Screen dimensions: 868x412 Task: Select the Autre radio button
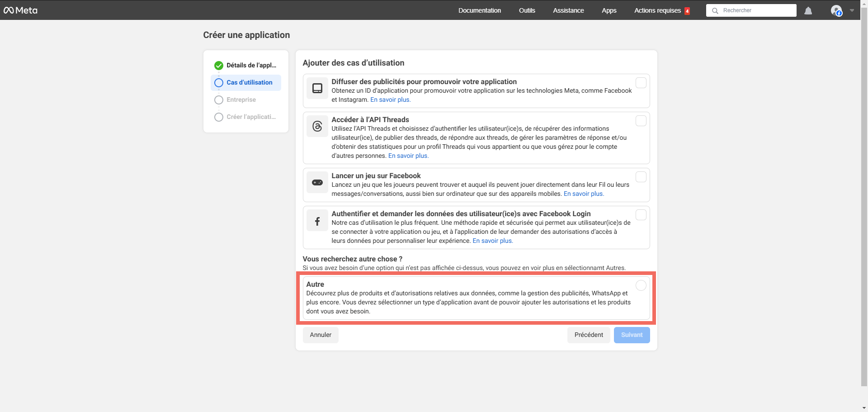pos(641,285)
